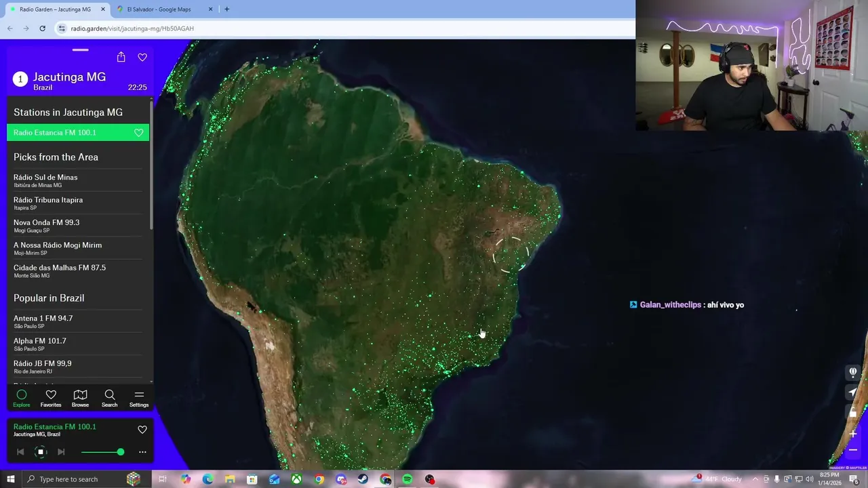868x488 pixels.
Task: Play Rádio Tribuna Itapira
Action: (78, 203)
